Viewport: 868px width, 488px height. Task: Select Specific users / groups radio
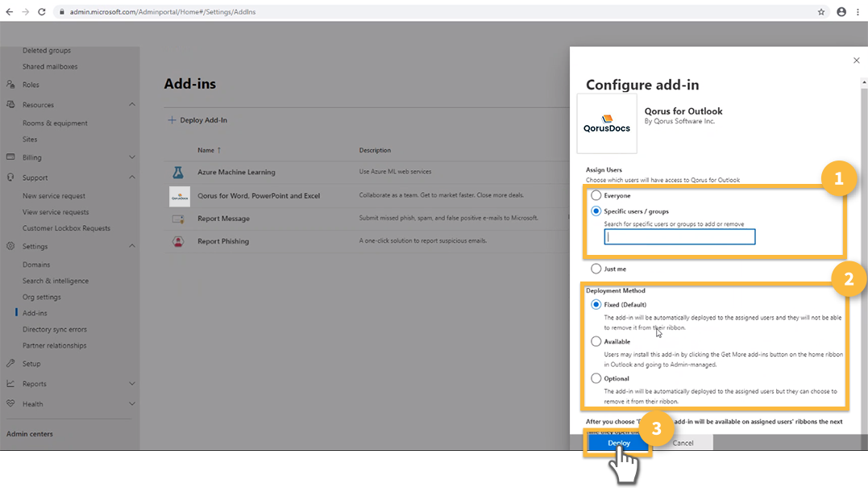(x=596, y=211)
